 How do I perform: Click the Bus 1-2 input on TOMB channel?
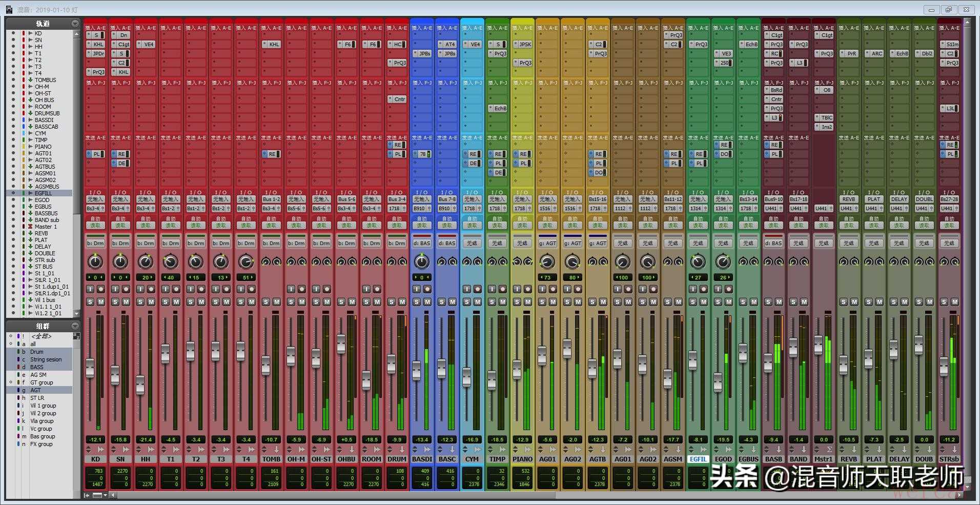coord(271,199)
